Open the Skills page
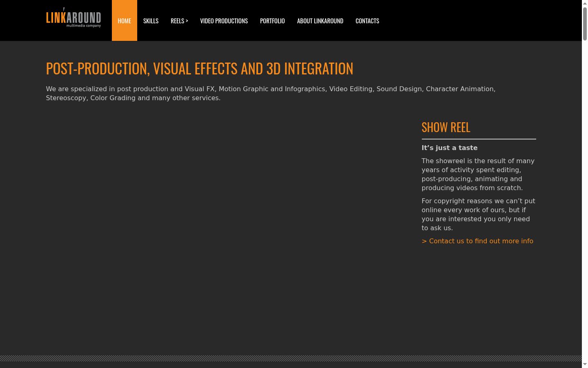The image size is (588, 368). 151,20
